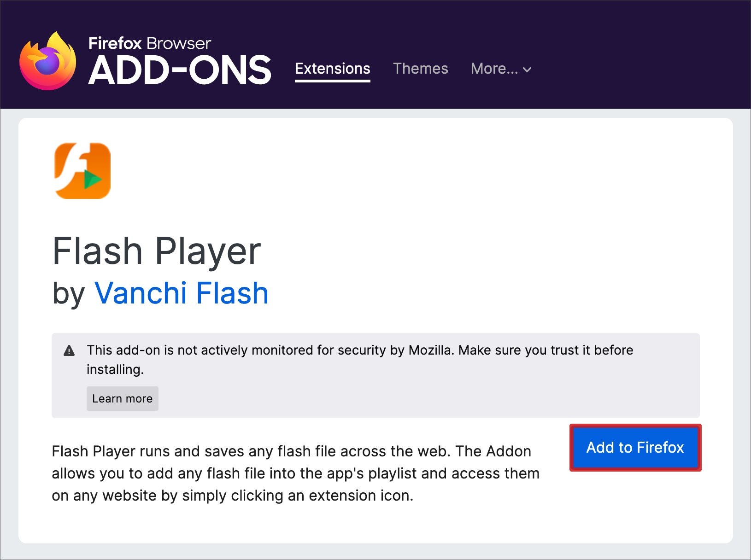This screenshot has width=751, height=560.
Task: Open the Learn more page
Action: [122, 398]
